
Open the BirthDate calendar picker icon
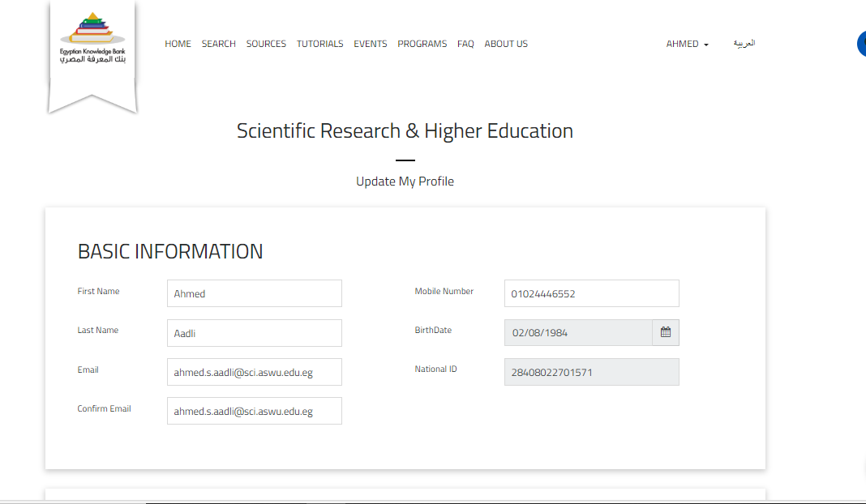click(x=665, y=332)
